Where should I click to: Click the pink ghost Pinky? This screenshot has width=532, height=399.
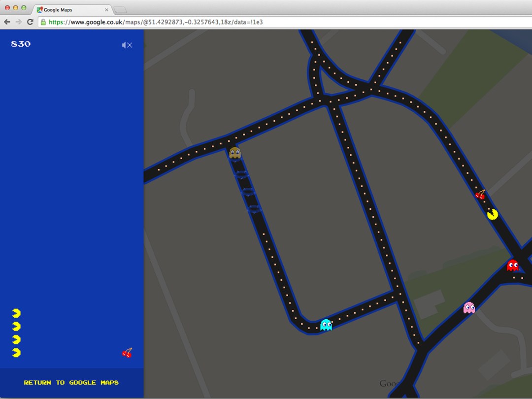tap(469, 307)
